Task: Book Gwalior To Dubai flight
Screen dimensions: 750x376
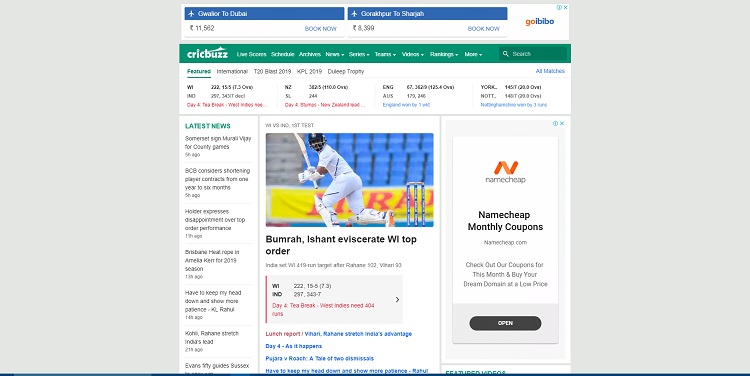Action: point(320,29)
